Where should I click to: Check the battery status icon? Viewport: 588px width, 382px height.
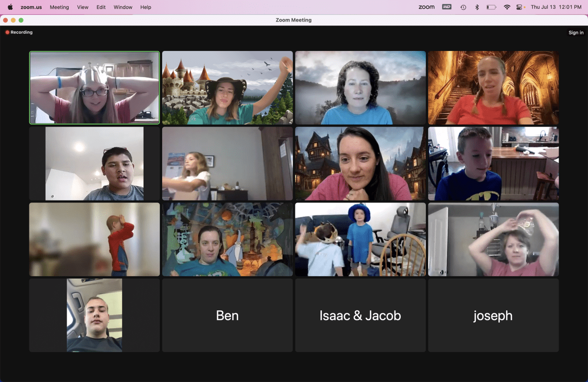491,7
